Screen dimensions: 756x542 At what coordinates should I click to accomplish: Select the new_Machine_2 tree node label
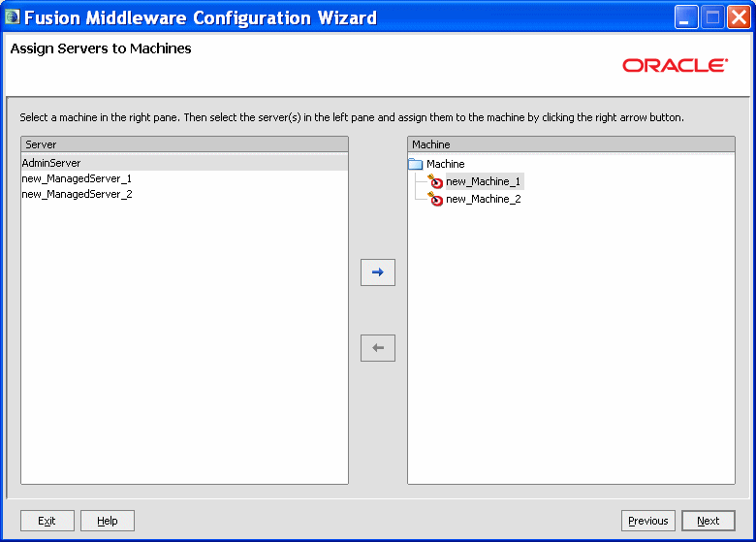[483, 199]
